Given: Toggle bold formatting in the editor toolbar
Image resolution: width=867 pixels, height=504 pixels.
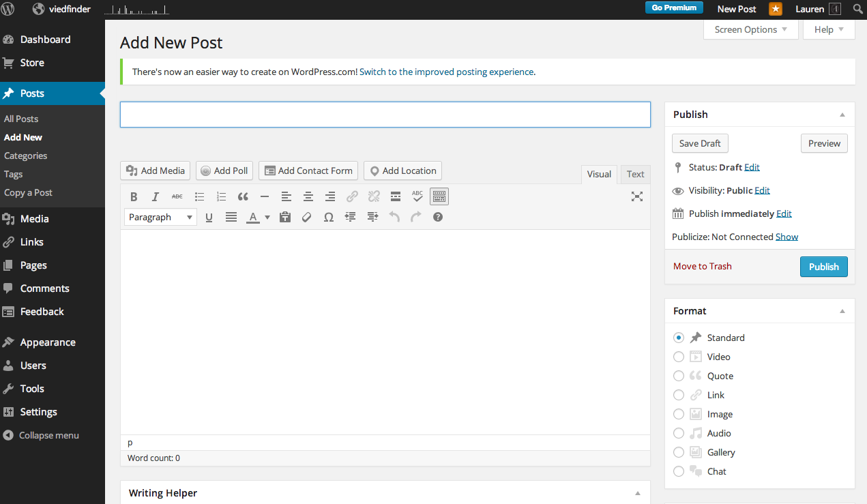Looking at the screenshot, I should click(134, 197).
